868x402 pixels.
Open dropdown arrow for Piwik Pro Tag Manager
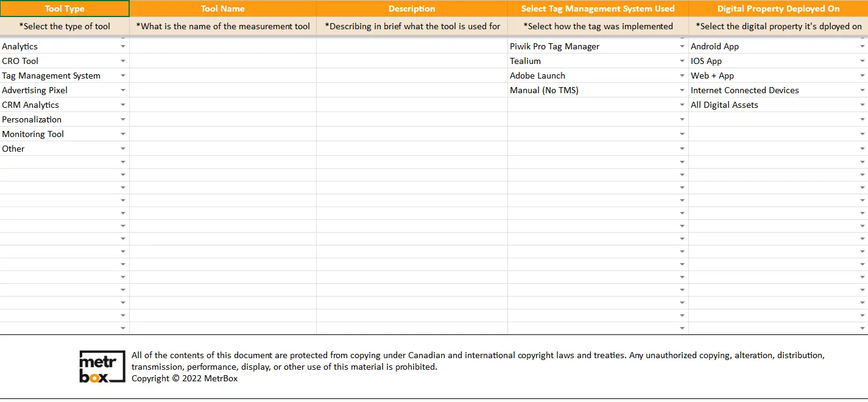682,46
